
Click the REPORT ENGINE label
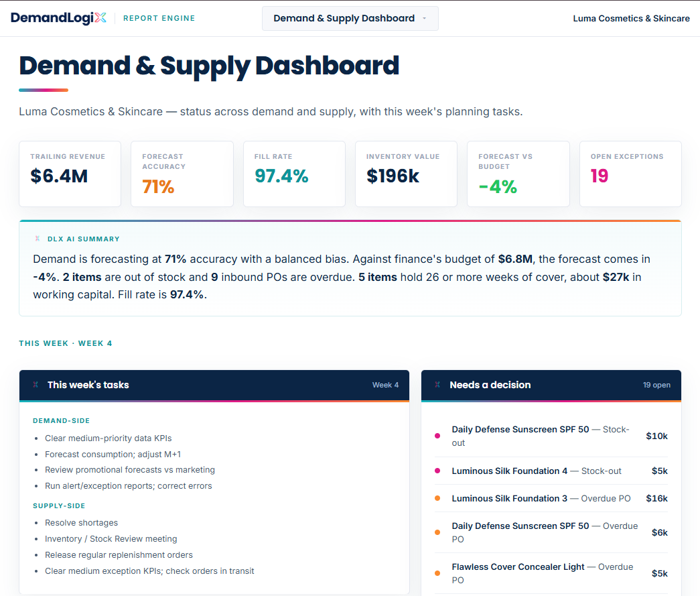[x=159, y=18]
